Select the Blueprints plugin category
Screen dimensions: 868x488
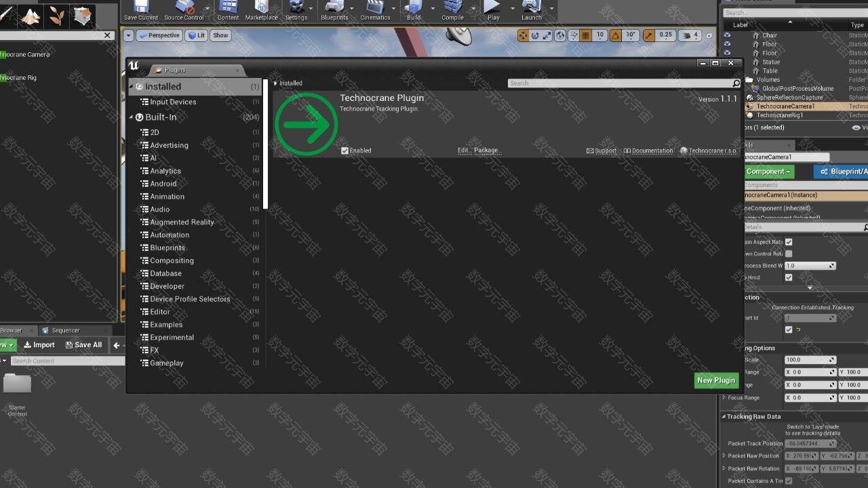167,248
